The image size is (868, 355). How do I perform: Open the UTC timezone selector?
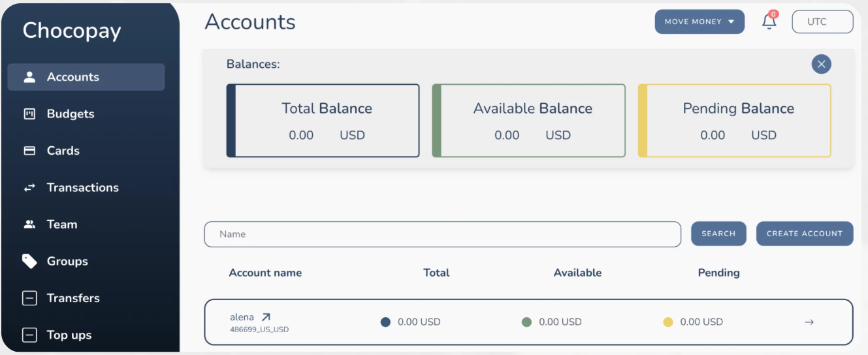pos(822,22)
